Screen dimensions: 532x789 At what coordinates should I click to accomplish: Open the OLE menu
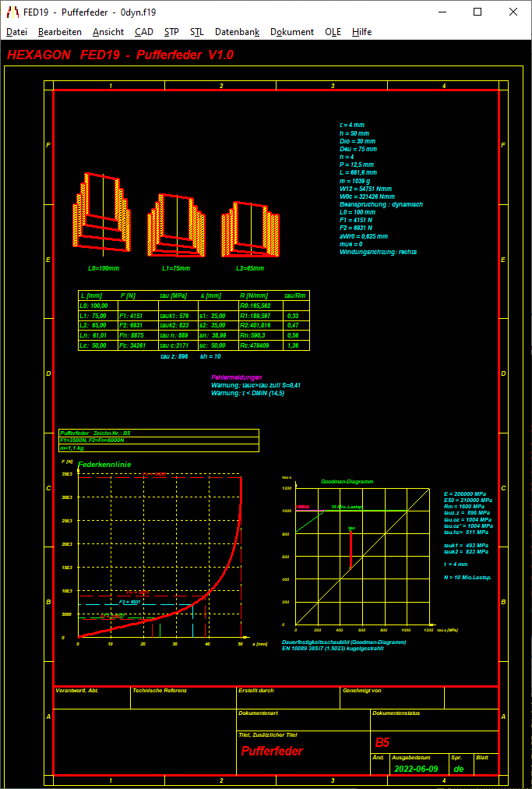pos(333,32)
